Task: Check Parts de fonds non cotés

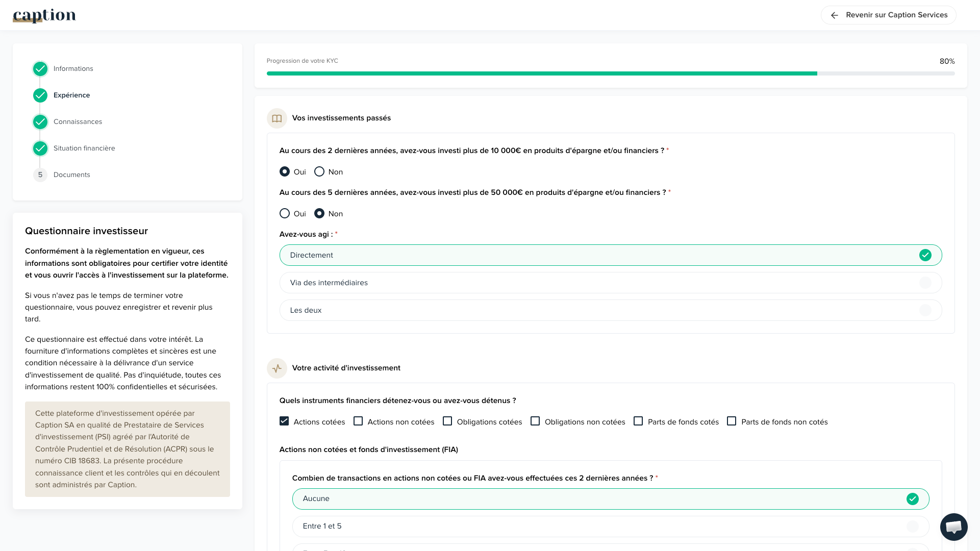Action: coord(732,421)
